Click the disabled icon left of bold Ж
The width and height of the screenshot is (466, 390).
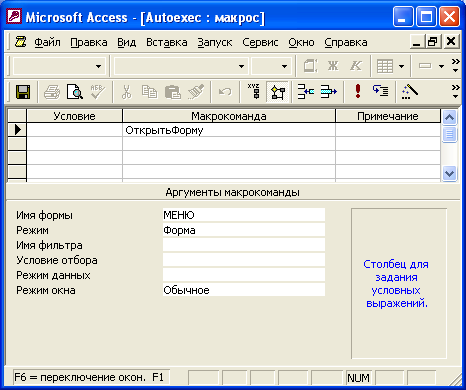tap(310, 66)
